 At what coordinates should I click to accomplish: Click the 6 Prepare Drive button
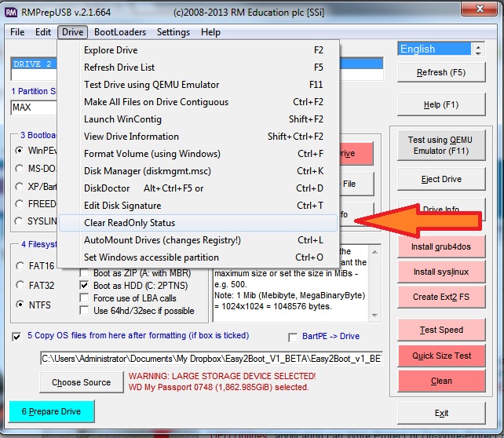[x=52, y=411]
